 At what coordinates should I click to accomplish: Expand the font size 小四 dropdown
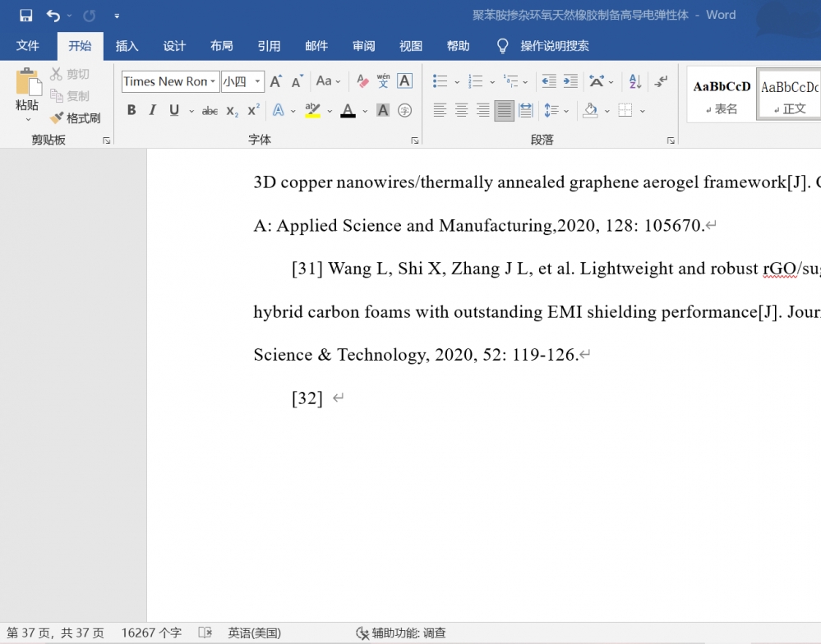click(257, 81)
